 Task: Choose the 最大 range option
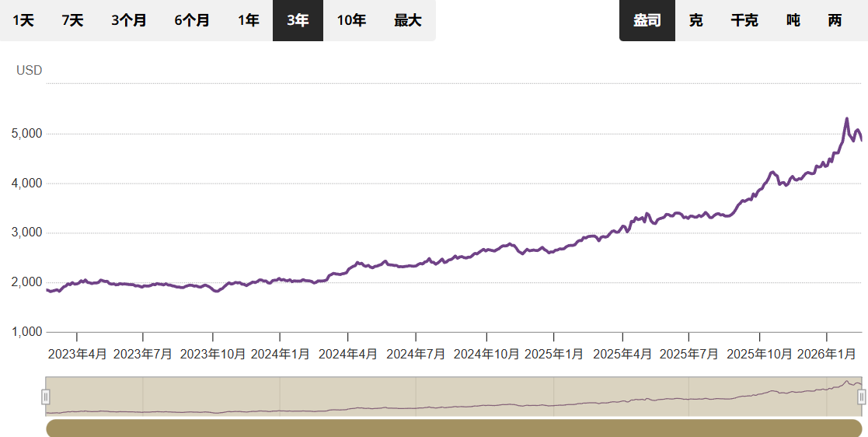pyautogui.click(x=408, y=20)
